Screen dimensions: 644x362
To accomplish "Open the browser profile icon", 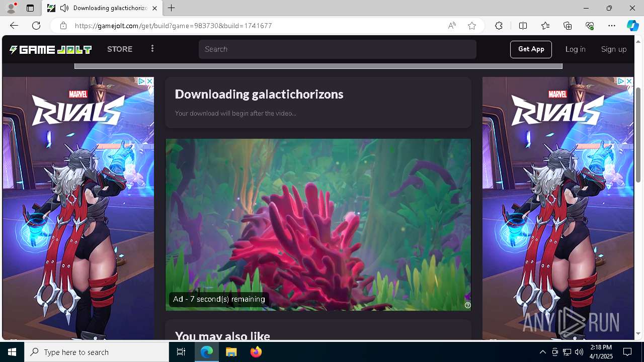I will [x=11, y=8].
